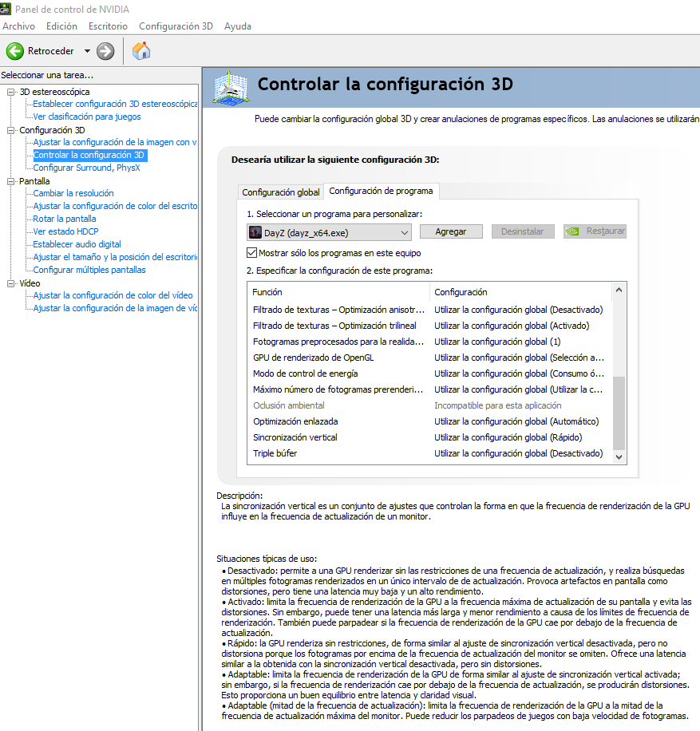700x731 pixels.
Task: Collapse the 3D estereoscópica tree node
Action: [x=10, y=92]
